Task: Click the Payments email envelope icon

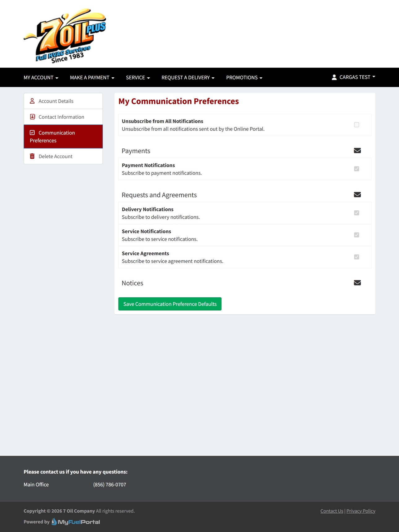Action: [357, 150]
